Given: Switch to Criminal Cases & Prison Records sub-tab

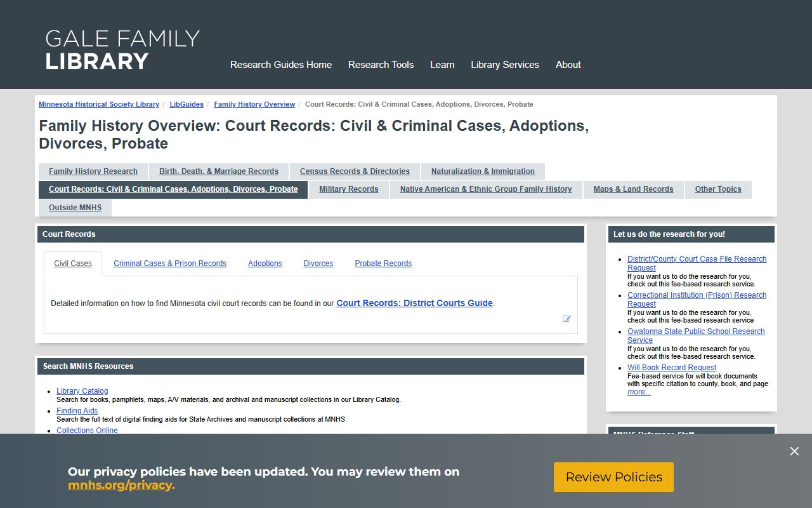Looking at the screenshot, I should pyautogui.click(x=170, y=264).
